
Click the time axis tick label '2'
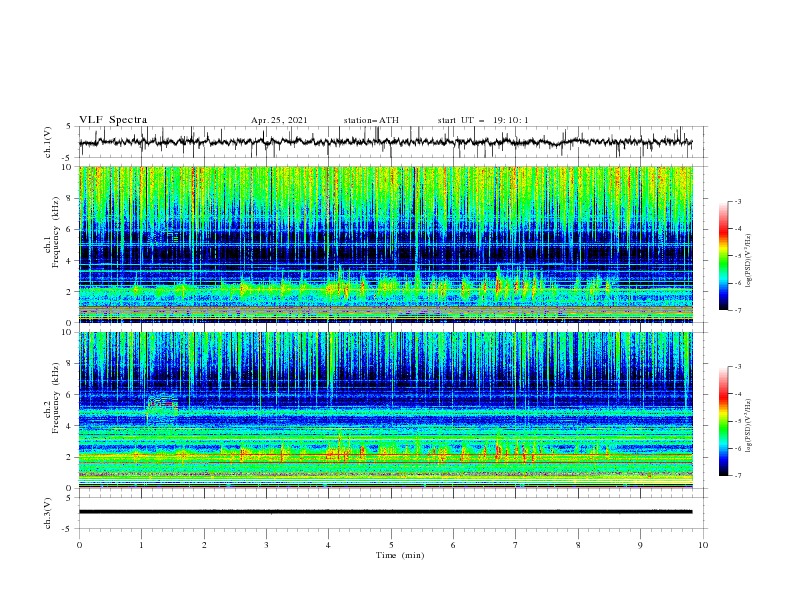click(204, 545)
